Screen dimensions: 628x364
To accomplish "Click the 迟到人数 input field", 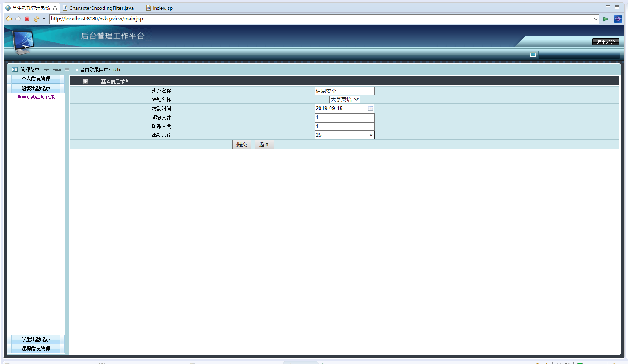I will pos(344,117).
